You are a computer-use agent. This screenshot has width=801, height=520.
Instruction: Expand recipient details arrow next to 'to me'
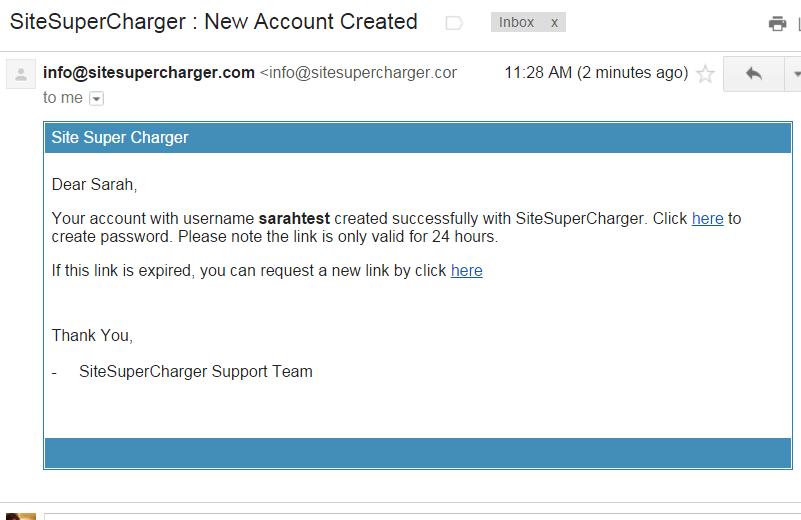point(97,98)
